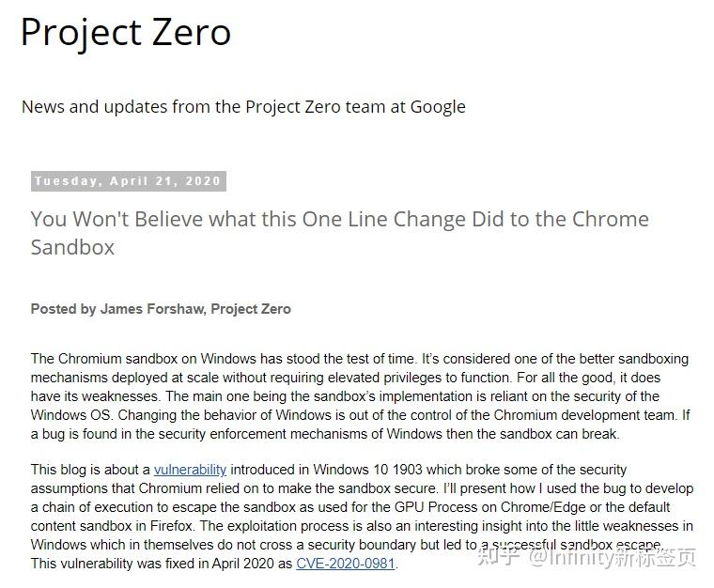714x588 pixels.
Task: Click the word "Sandbox" on the title's second line
Action: 72,247
